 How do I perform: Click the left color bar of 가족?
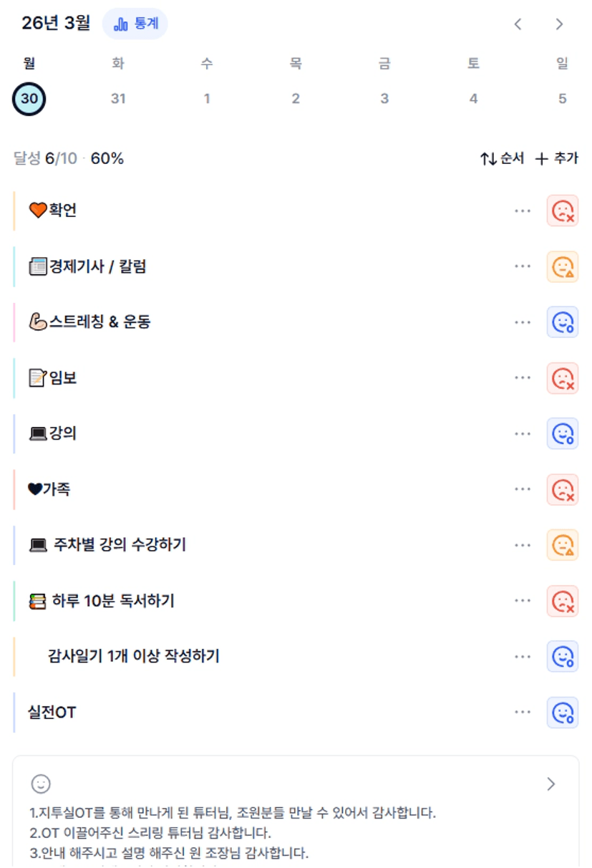click(x=14, y=490)
